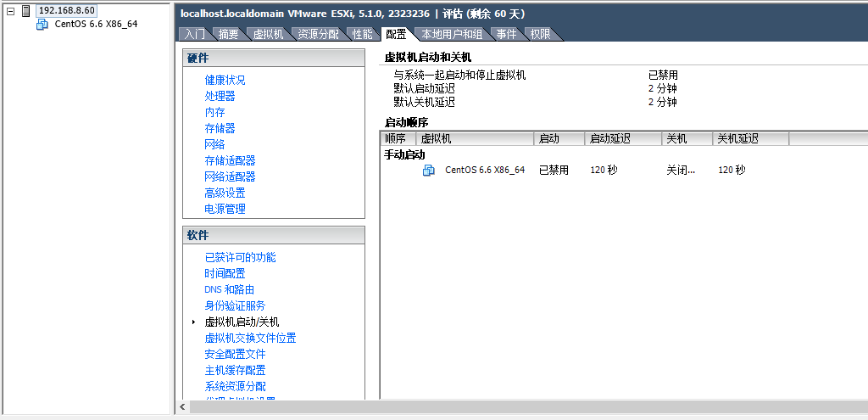The image size is (868, 420).
Task: Open the 本地用户和组 tab
Action: click(452, 34)
